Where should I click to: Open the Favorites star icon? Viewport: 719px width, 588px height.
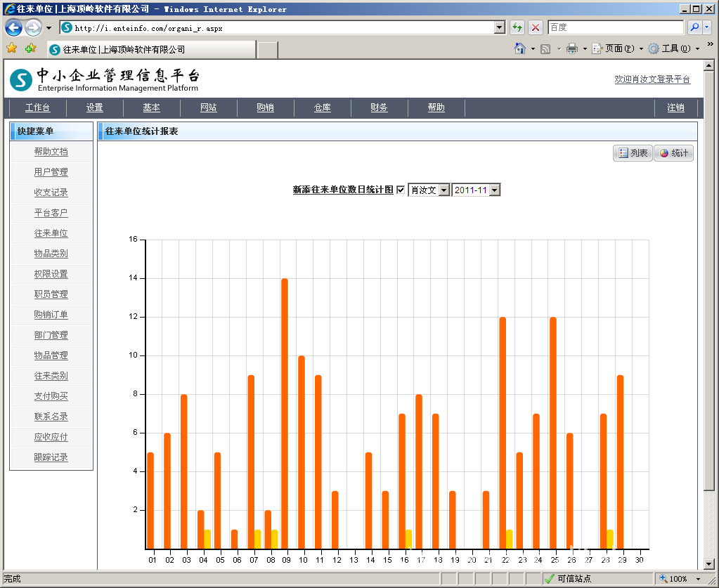point(11,48)
